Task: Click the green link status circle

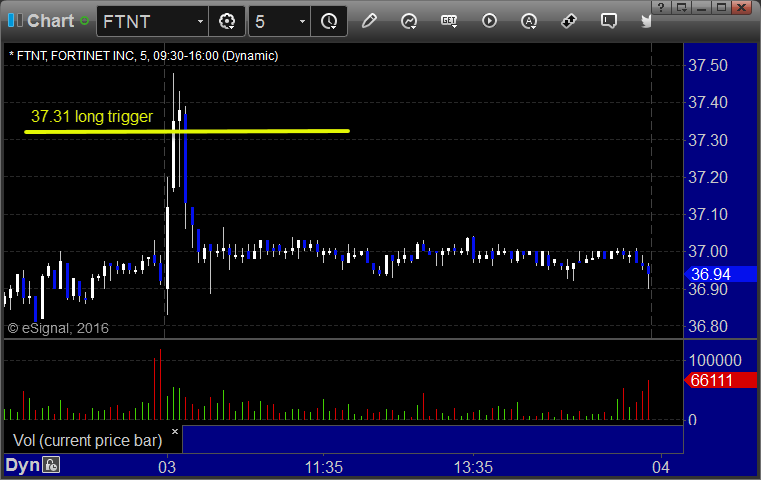Action: click(84, 21)
